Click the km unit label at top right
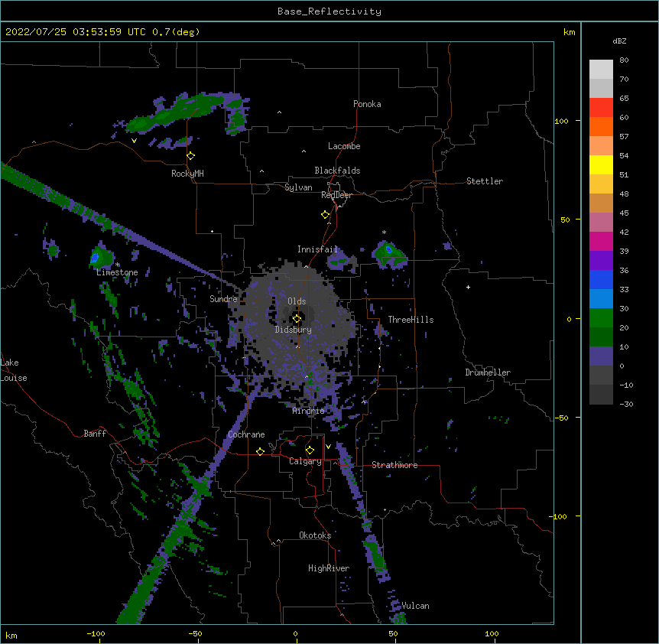Viewport: 659px width, 644px height. click(x=570, y=32)
